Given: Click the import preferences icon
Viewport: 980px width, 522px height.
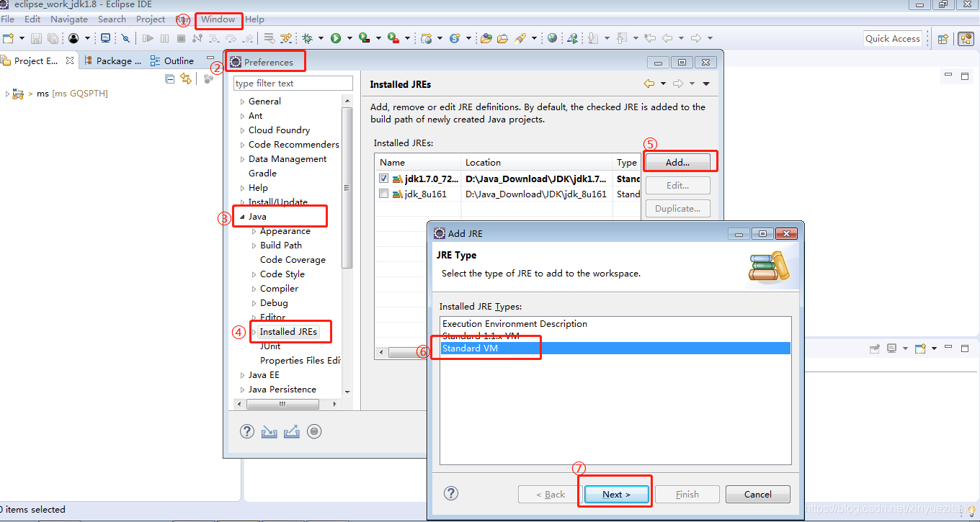Looking at the screenshot, I should click(x=269, y=431).
